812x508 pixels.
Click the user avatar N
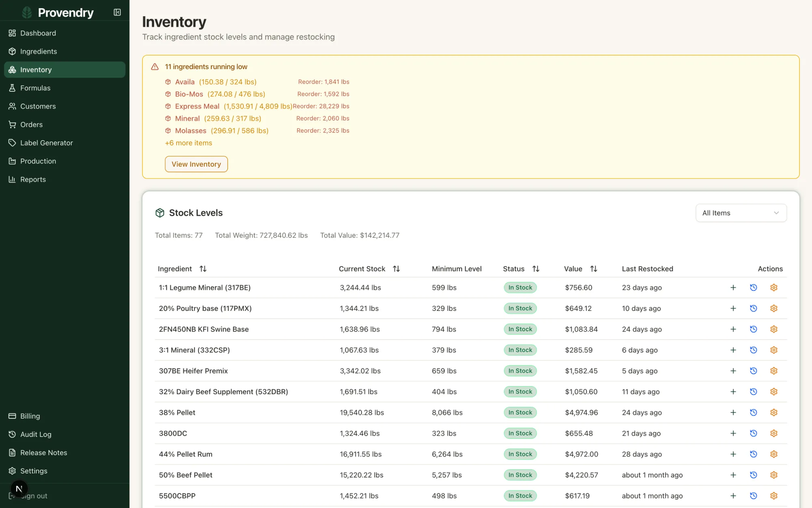click(x=19, y=489)
